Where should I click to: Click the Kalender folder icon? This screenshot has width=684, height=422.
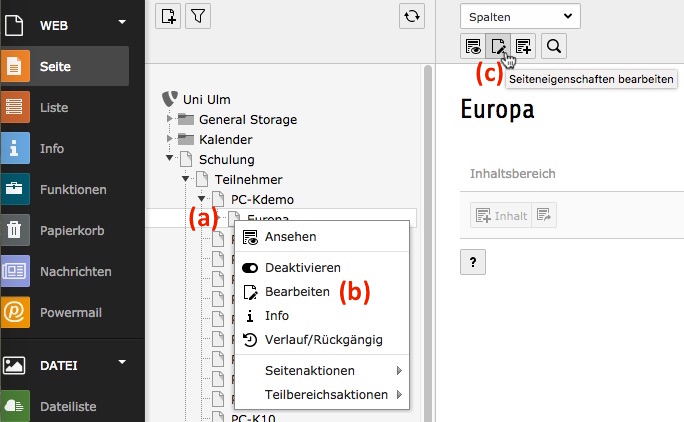coord(186,139)
